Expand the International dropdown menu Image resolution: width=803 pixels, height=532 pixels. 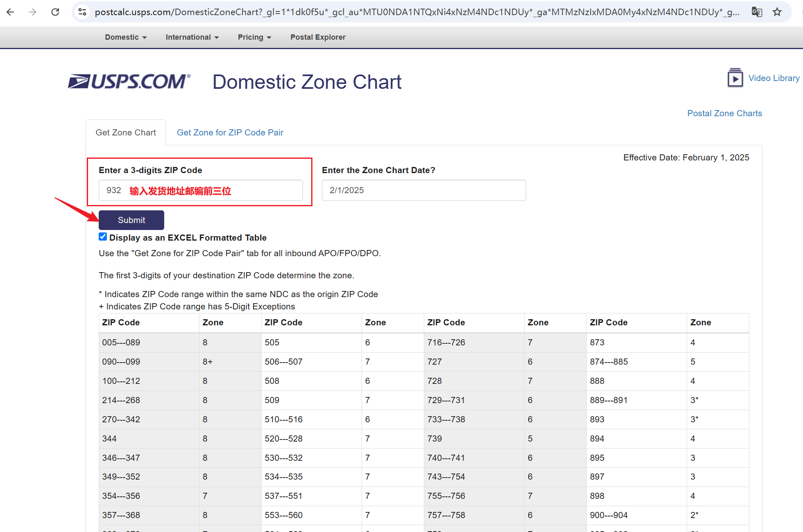click(192, 37)
